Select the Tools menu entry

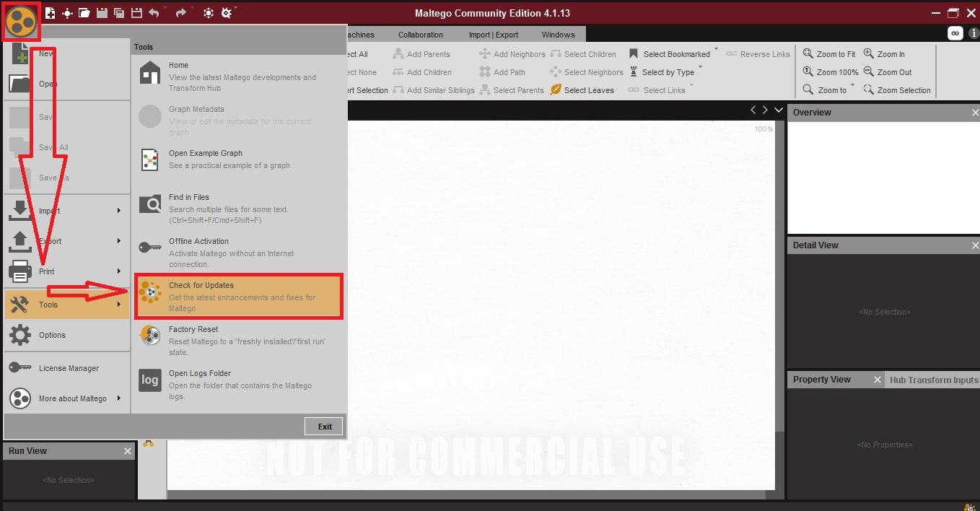point(66,305)
